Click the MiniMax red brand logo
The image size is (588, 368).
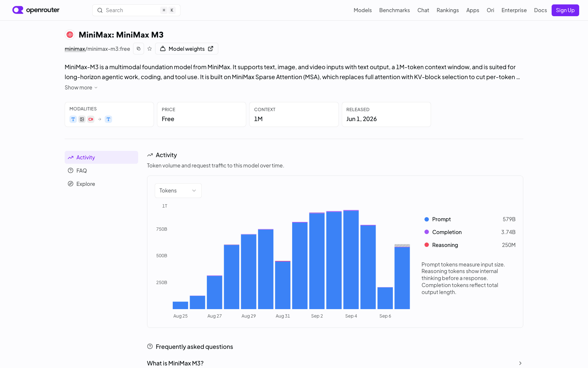tap(70, 35)
